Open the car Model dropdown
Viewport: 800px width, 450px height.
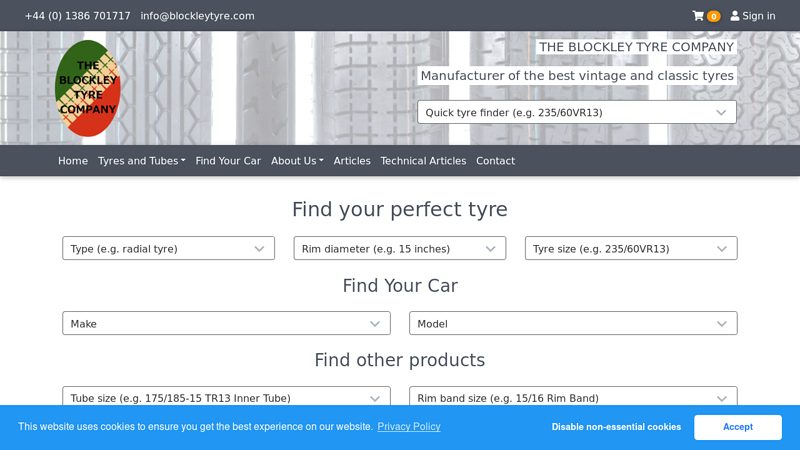coord(573,323)
